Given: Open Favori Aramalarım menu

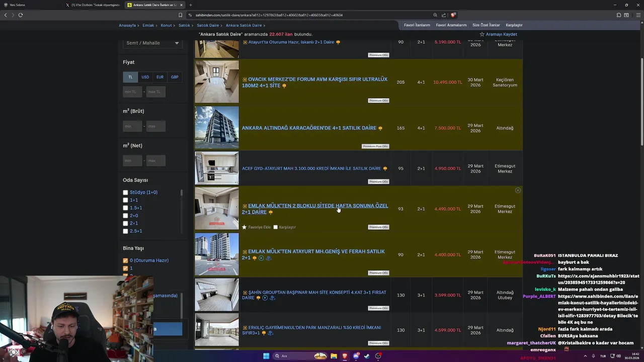Looking at the screenshot, I should [x=451, y=25].
